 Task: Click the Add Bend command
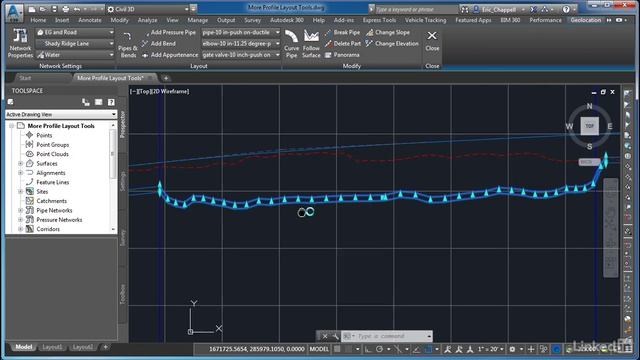click(159, 44)
